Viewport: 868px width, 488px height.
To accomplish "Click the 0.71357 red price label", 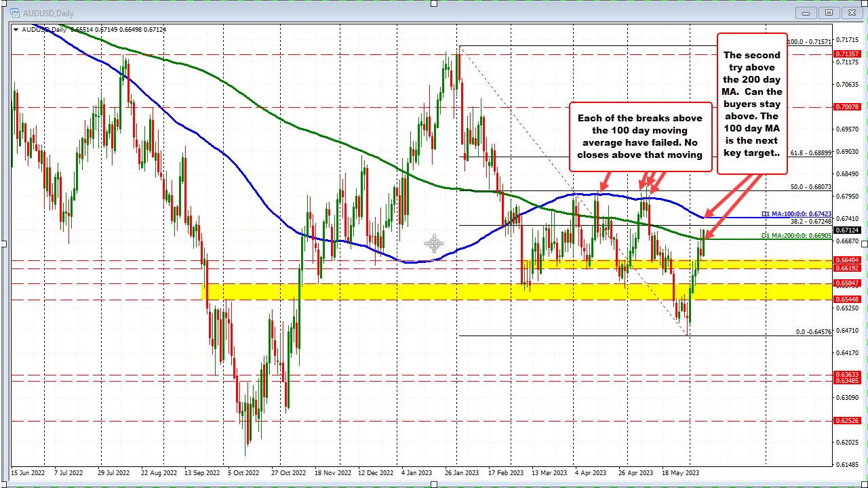I will point(848,54).
